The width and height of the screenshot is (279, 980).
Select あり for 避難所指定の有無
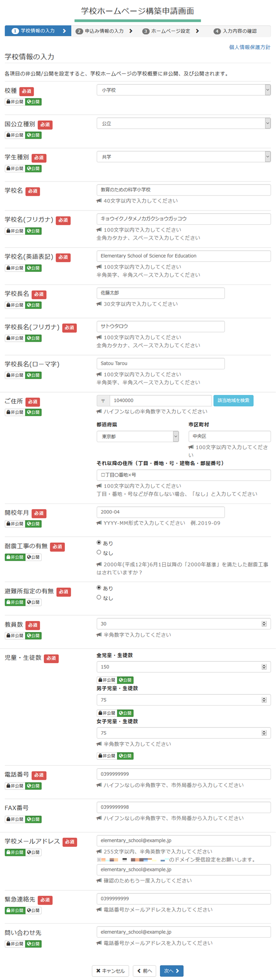pos(99,587)
